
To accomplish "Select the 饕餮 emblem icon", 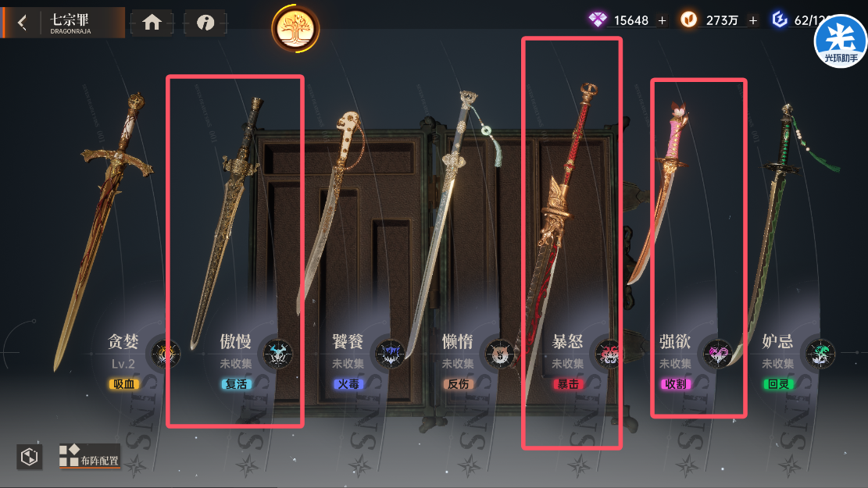I will pos(391,354).
